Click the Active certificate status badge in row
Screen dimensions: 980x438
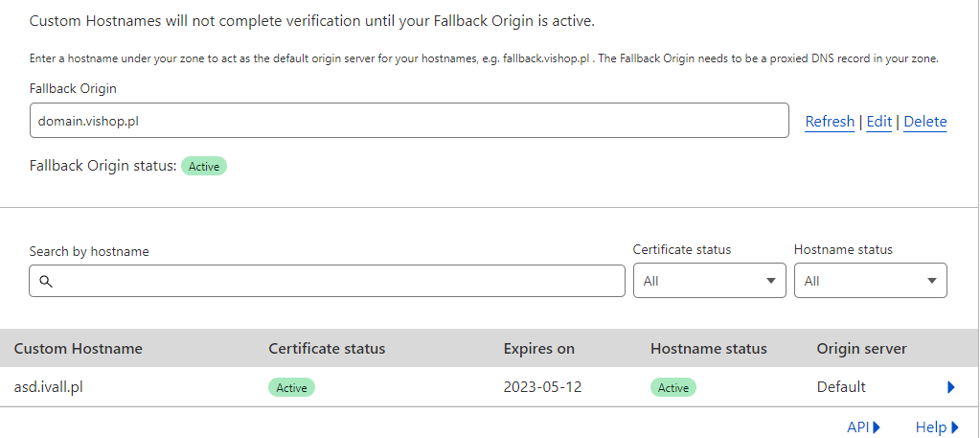(x=291, y=387)
